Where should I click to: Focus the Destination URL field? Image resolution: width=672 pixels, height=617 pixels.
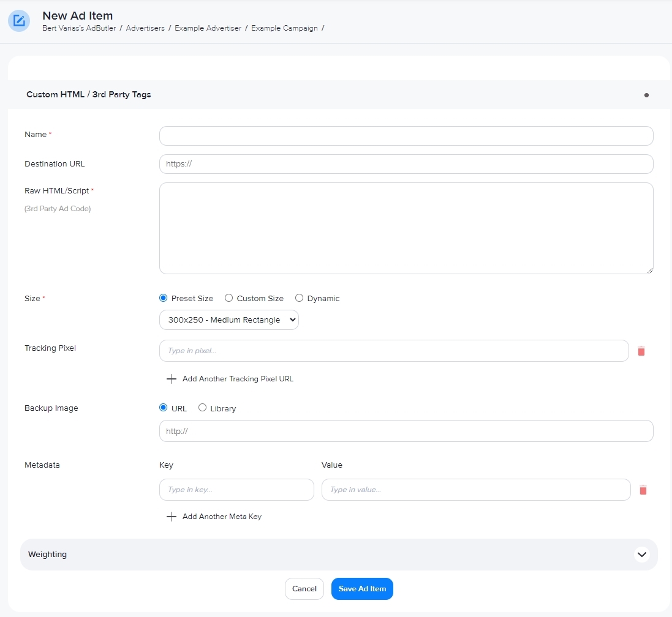[x=406, y=164]
